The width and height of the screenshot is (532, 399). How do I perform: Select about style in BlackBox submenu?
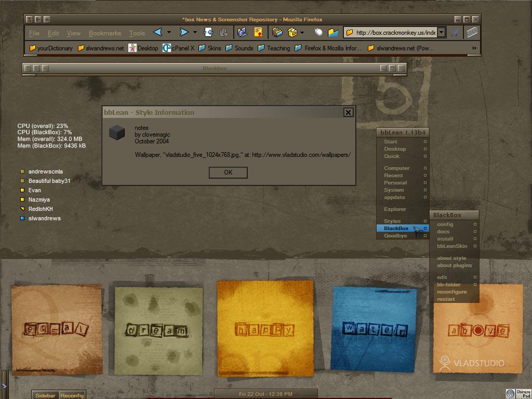point(454,258)
